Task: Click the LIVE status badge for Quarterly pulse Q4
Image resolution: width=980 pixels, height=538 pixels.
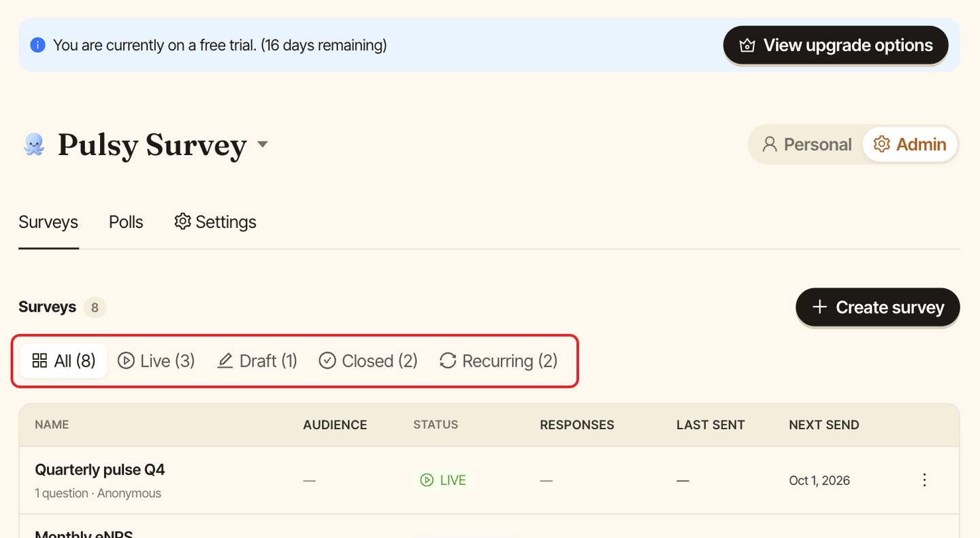Action: point(444,480)
